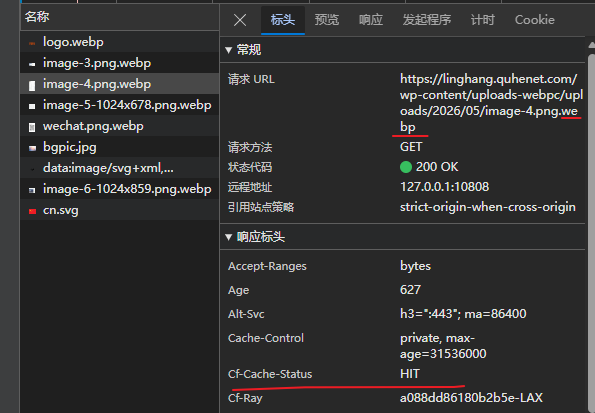The width and height of the screenshot is (595, 413).
Task: Click Cf-Ray value a088dd86180b2b5e-LAX
Action: 471,398
